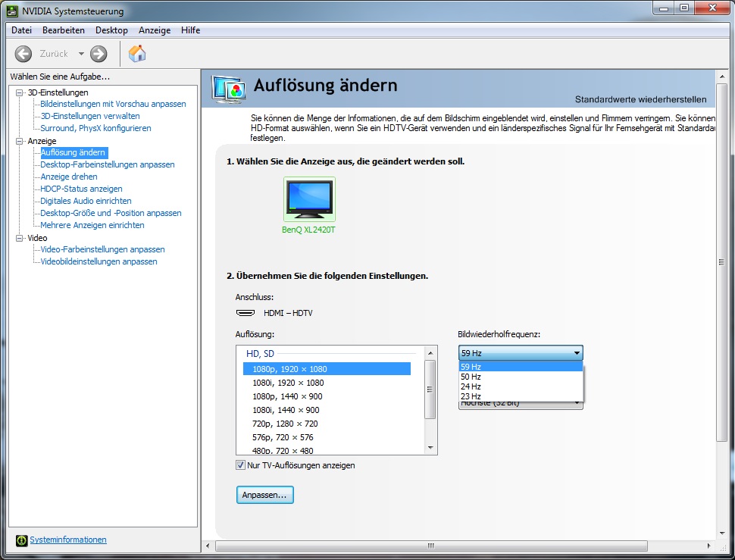Viewport: 735px width, 560px height.
Task: Open Surround, PhysX konfigurieren
Action: 95,128
